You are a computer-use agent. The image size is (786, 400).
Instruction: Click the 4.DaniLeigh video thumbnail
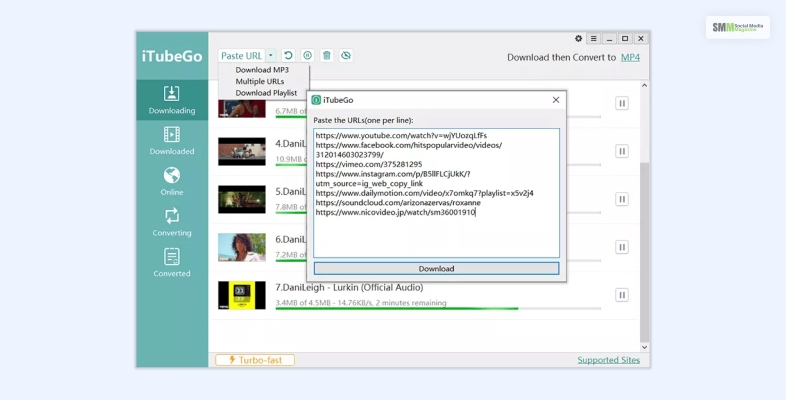tap(242, 151)
